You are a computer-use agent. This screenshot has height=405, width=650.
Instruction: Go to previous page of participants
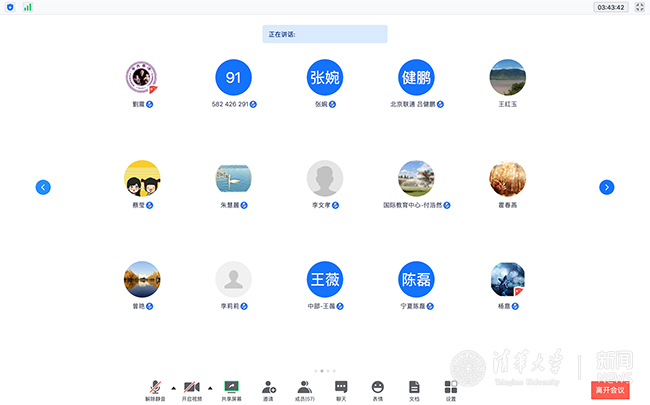43,187
